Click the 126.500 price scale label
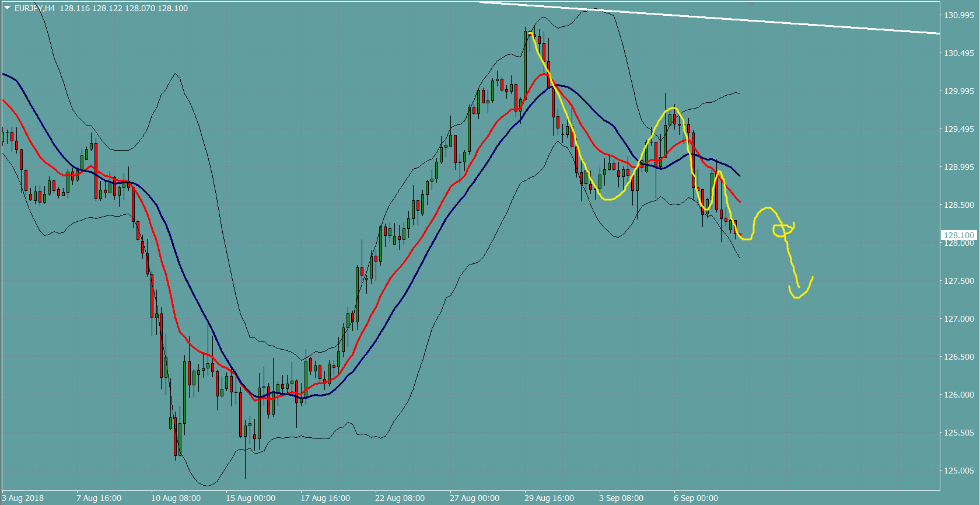 click(x=958, y=357)
